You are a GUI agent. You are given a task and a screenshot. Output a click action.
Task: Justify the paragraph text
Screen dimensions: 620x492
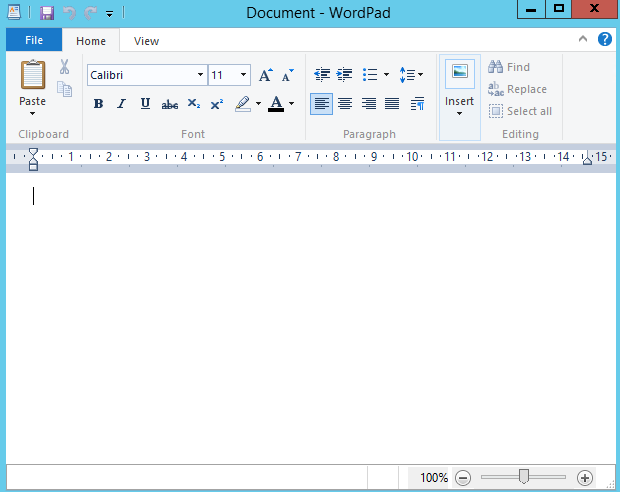tap(392, 104)
